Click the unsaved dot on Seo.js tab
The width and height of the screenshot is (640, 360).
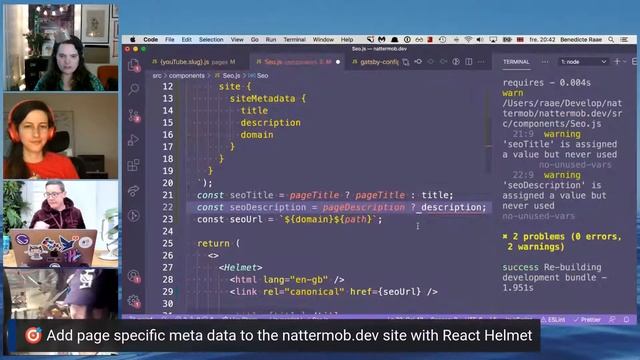[x=338, y=62]
